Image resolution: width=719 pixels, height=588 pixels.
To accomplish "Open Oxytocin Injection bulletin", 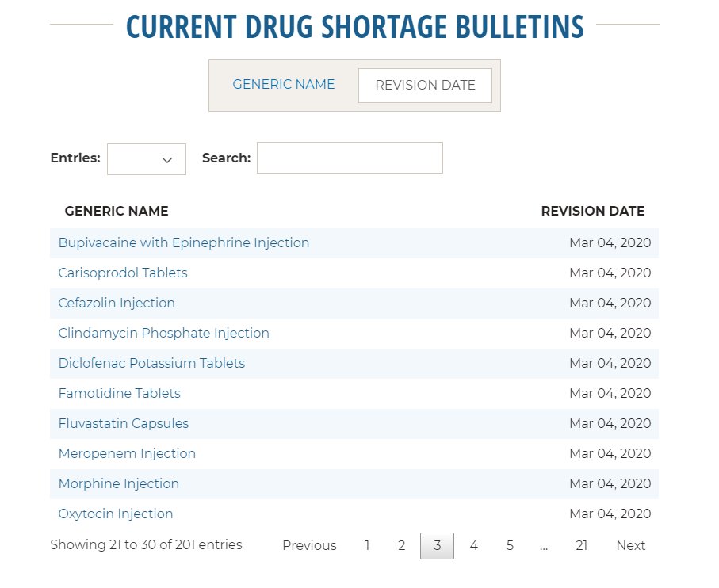I will (116, 514).
